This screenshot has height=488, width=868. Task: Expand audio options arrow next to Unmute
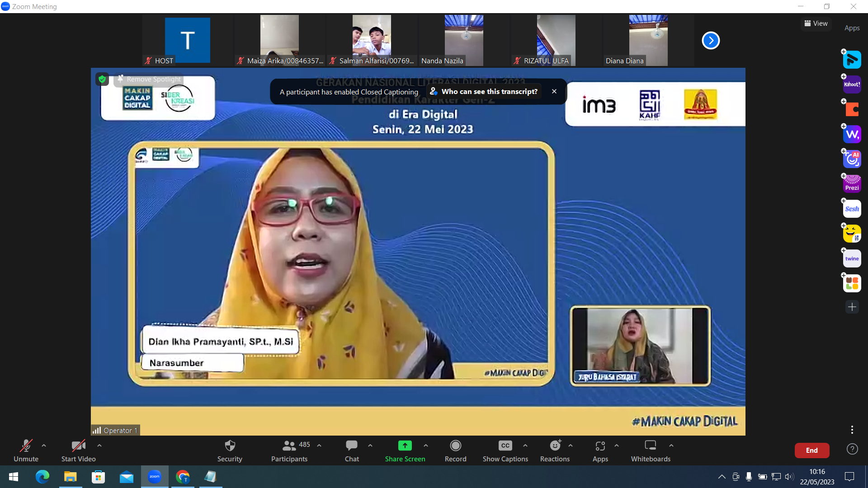[44, 446]
